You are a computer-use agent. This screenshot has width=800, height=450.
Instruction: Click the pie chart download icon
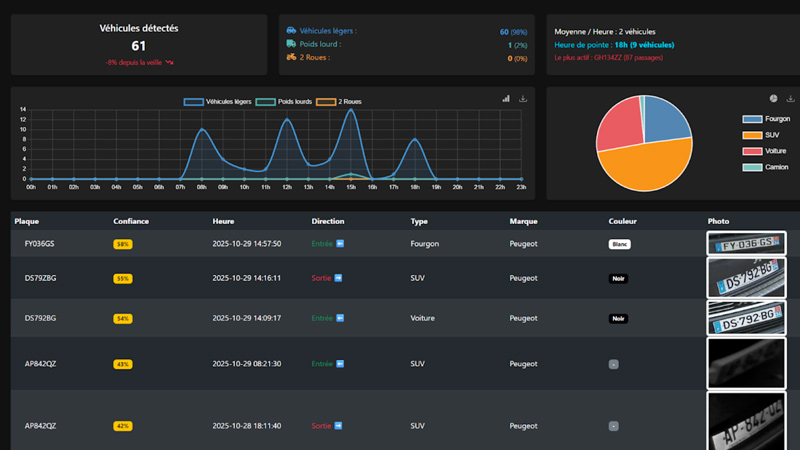point(791,99)
